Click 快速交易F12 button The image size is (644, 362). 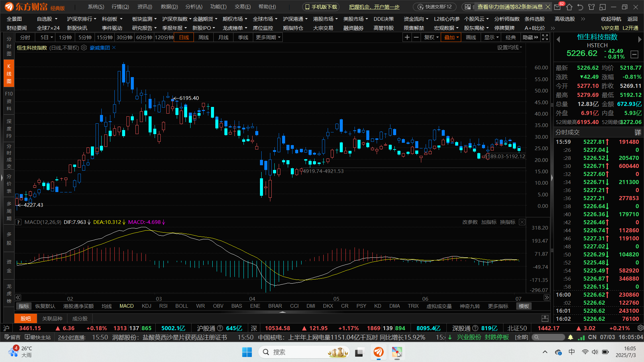click(434, 7)
